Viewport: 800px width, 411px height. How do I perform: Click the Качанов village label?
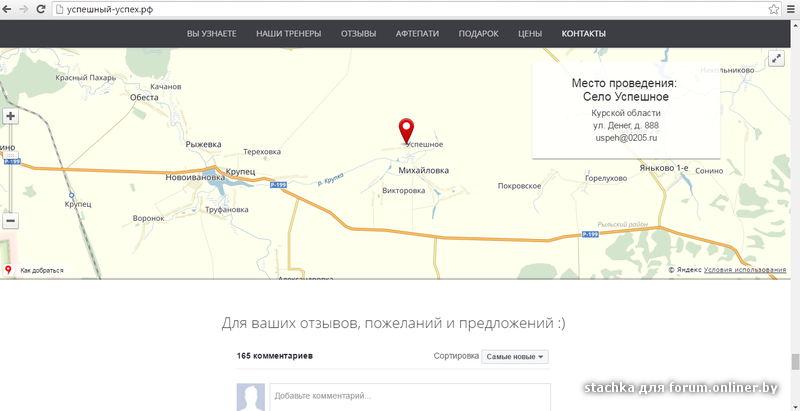coord(166,87)
